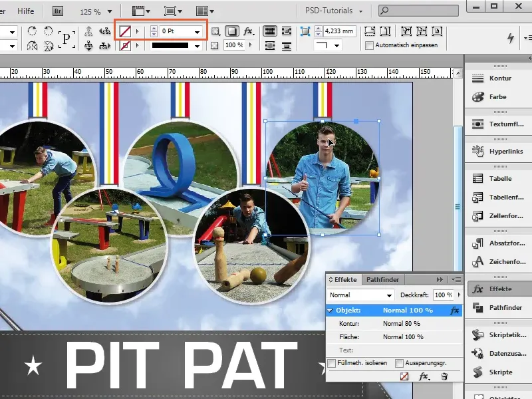
Task: Clear all effects icon in Effekte panel
Action: (404, 376)
